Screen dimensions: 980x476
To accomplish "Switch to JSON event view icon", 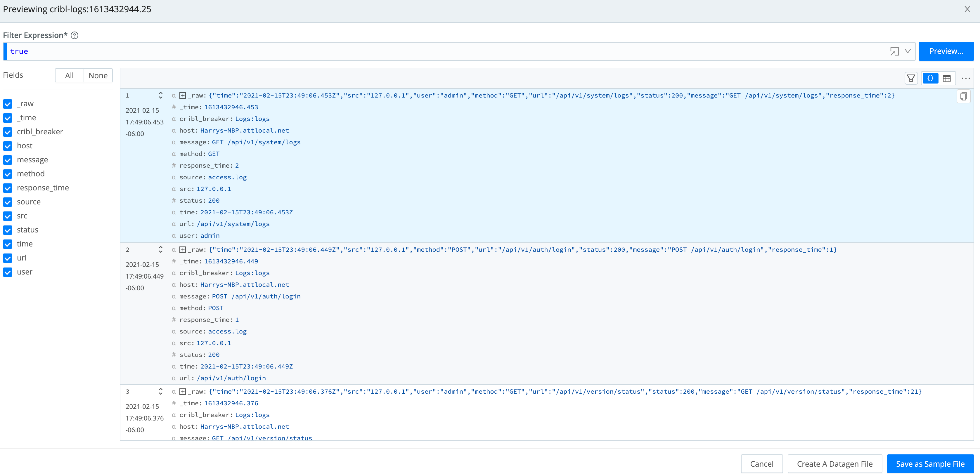I will pos(930,78).
